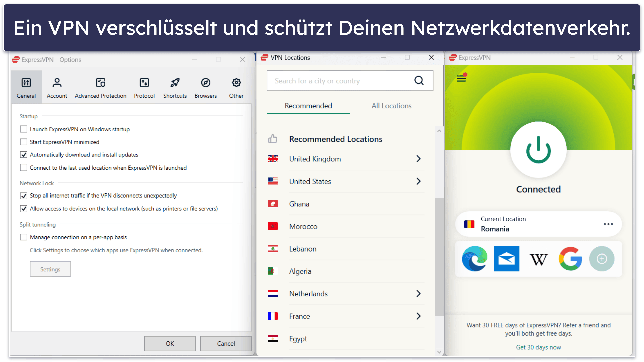Viewport: 644px width, 362px height.
Task: Confirm options with OK button
Action: pyautogui.click(x=170, y=343)
